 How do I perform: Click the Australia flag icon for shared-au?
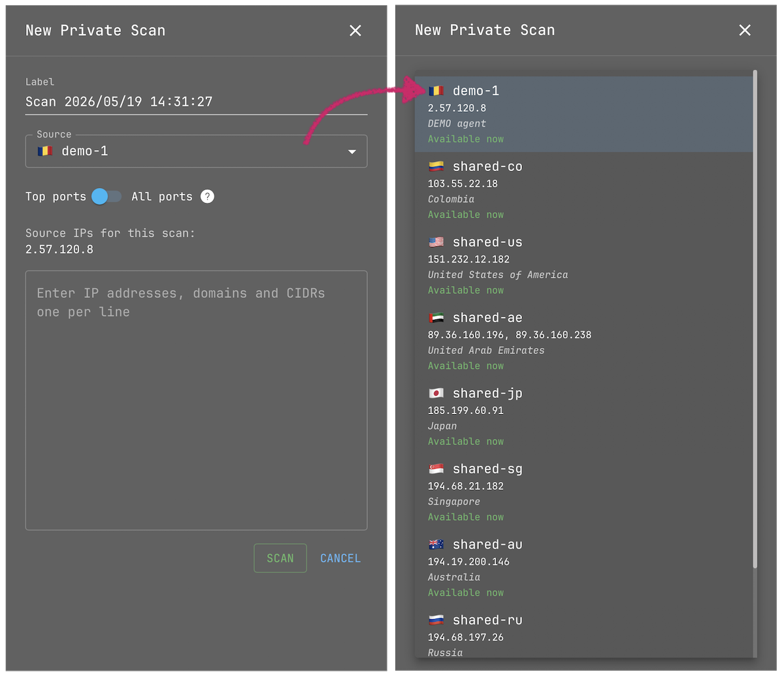[x=436, y=545]
